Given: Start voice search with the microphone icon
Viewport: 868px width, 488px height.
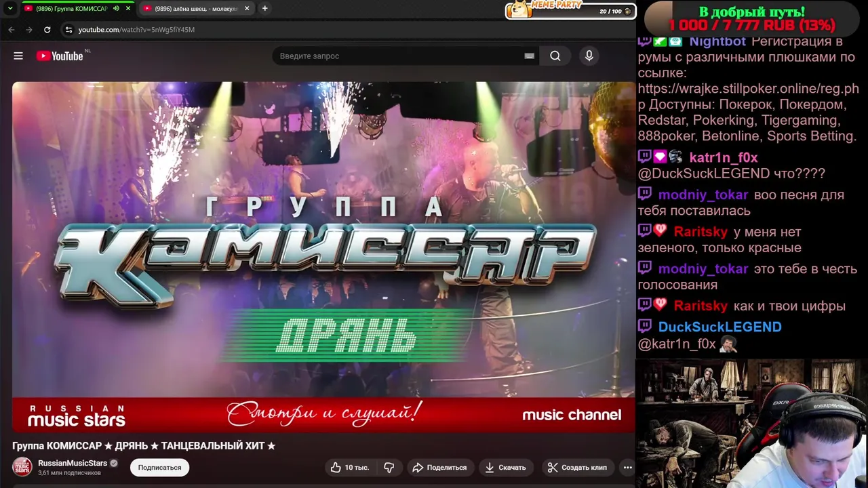Looking at the screenshot, I should (x=589, y=56).
